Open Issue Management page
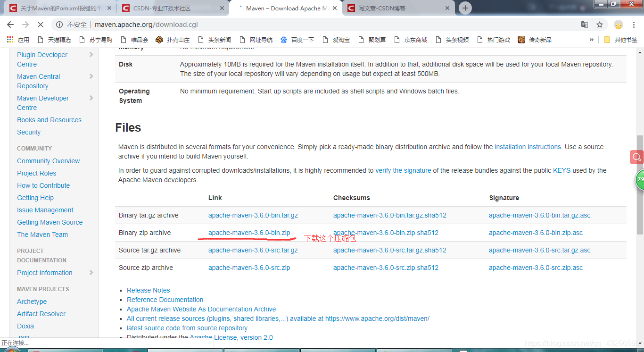 pos(45,210)
